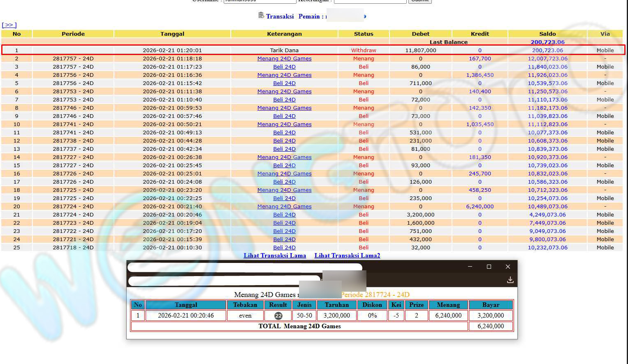
Task: Click the download icon in popup window
Action: [x=510, y=280]
